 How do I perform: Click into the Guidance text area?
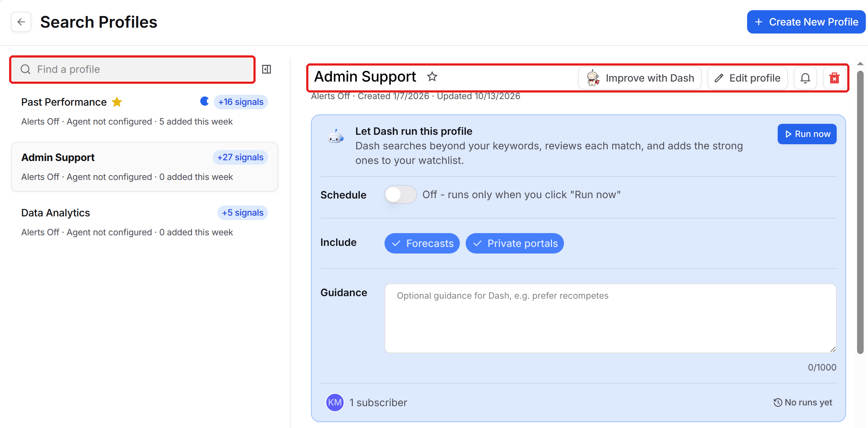(610, 318)
